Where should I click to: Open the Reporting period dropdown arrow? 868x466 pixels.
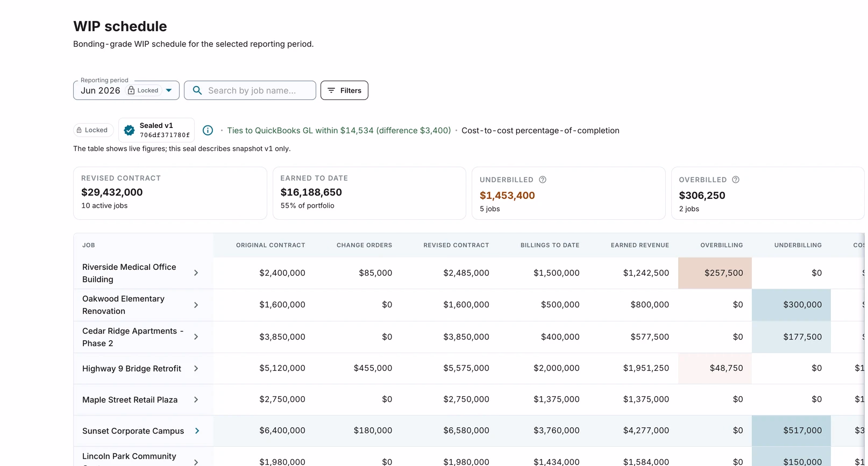pos(169,90)
